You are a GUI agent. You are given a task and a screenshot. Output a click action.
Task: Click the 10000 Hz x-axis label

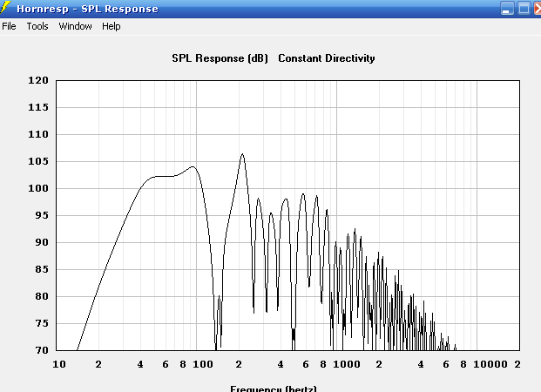[490, 364]
